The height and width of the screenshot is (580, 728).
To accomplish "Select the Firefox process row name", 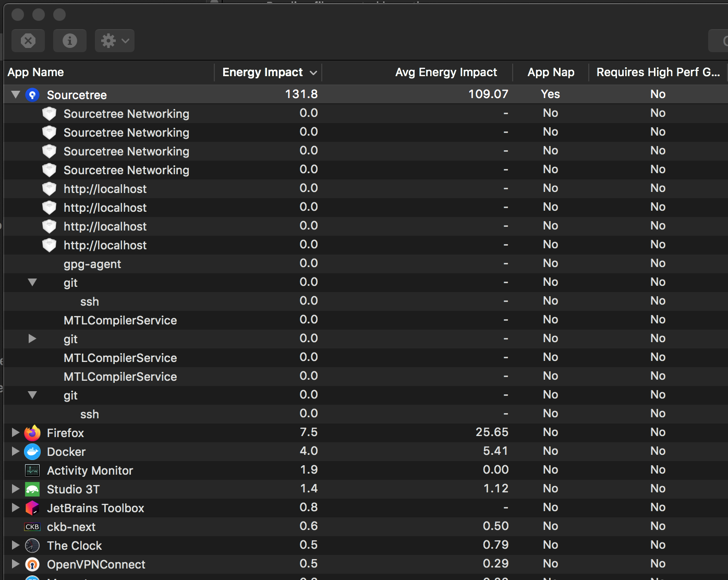I will coord(65,433).
